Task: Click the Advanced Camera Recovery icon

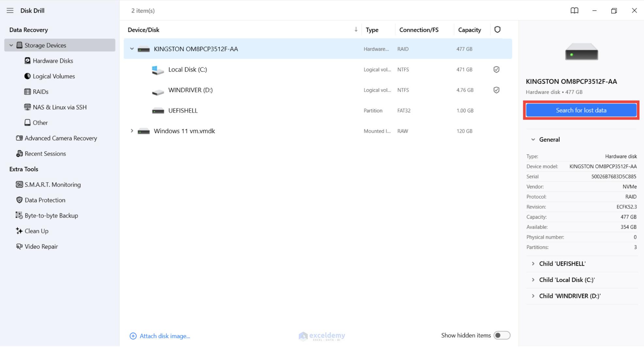Action: coord(19,138)
